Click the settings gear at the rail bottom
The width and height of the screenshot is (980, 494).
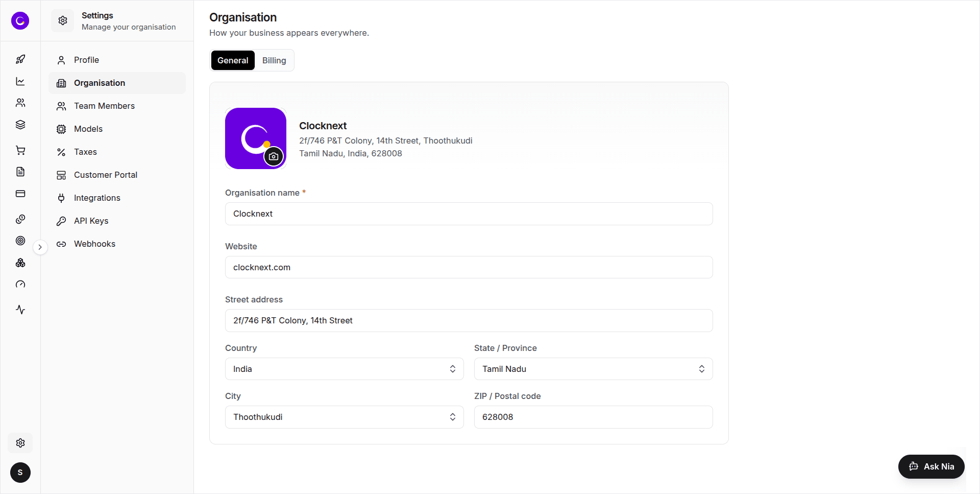(20, 443)
